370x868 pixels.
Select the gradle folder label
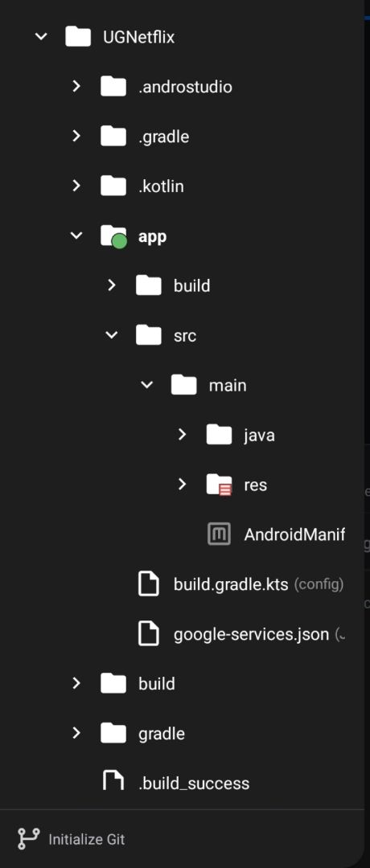pyautogui.click(x=162, y=734)
